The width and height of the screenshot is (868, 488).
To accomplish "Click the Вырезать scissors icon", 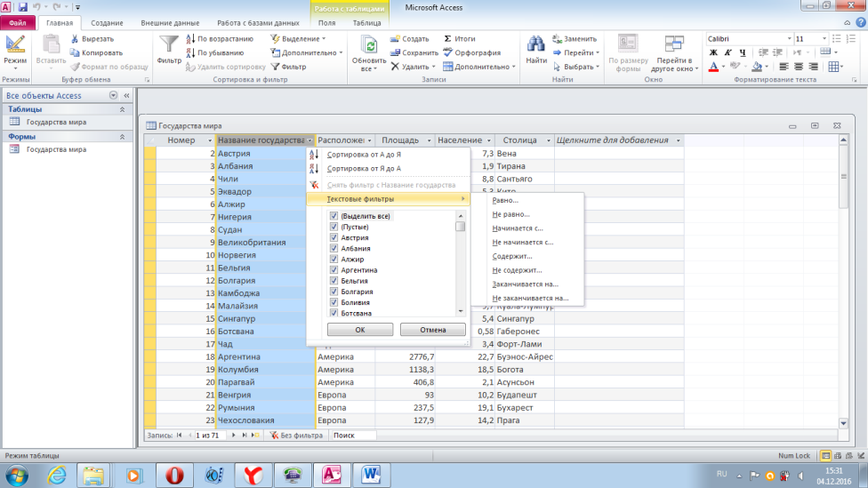I will point(75,39).
